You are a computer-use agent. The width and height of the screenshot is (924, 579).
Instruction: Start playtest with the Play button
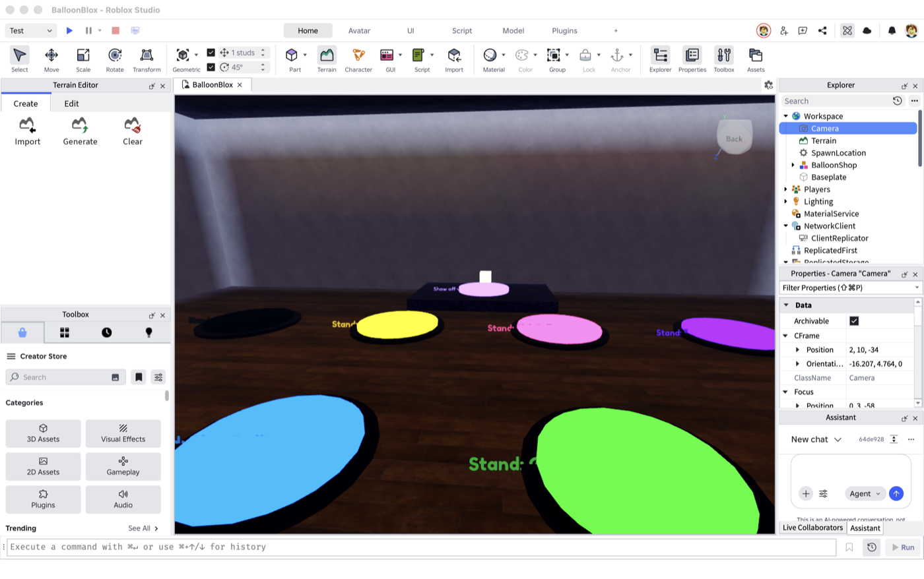point(69,30)
